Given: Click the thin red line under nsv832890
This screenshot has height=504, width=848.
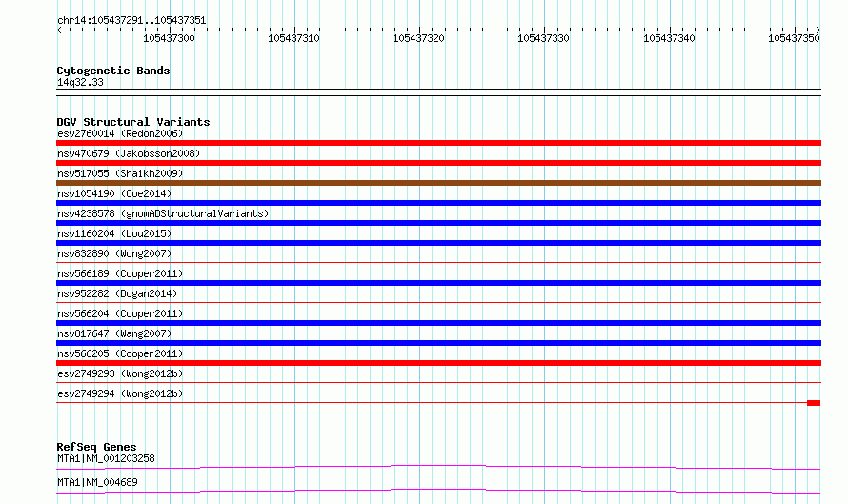Looking at the screenshot, I should point(438,263).
